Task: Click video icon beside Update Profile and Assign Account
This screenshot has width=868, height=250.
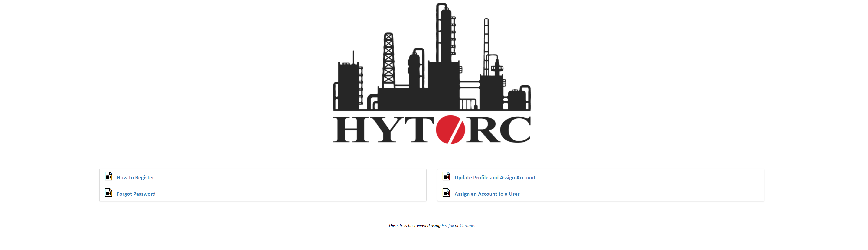Action: pyautogui.click(x=446, y=176)
